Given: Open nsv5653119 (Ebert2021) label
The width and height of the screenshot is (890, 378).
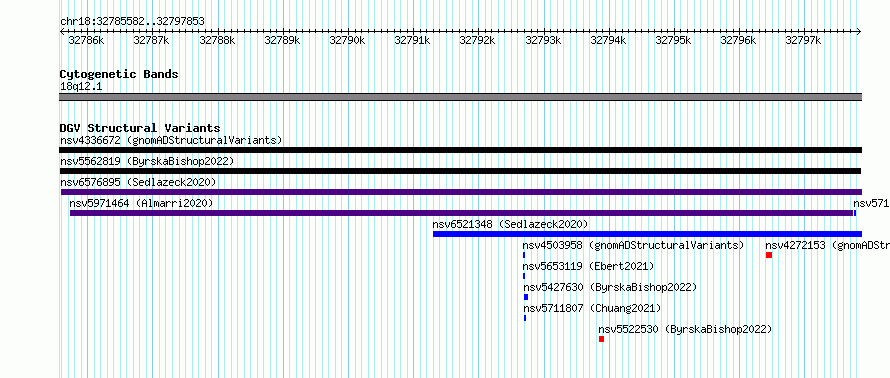Looking at the screenshot, I should pos(589,266).
